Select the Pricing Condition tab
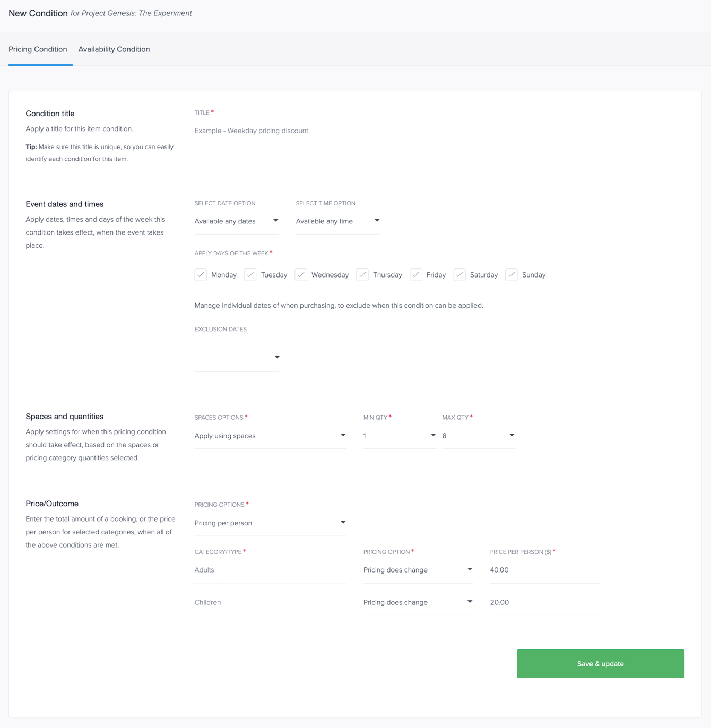This screenshot has width=711, height=728. pyautogui.click(x=38, y=49)
